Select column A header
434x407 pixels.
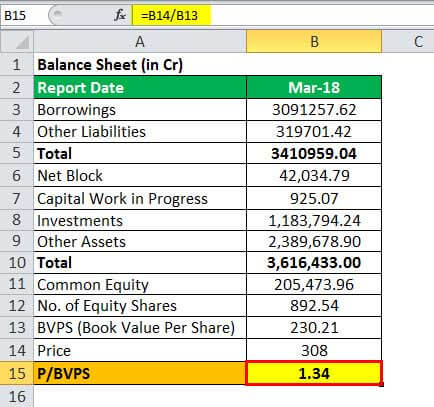point(140,42)
